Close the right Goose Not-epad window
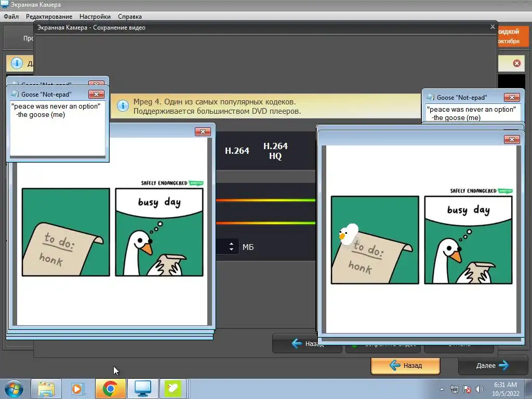 tap(512, 98)
